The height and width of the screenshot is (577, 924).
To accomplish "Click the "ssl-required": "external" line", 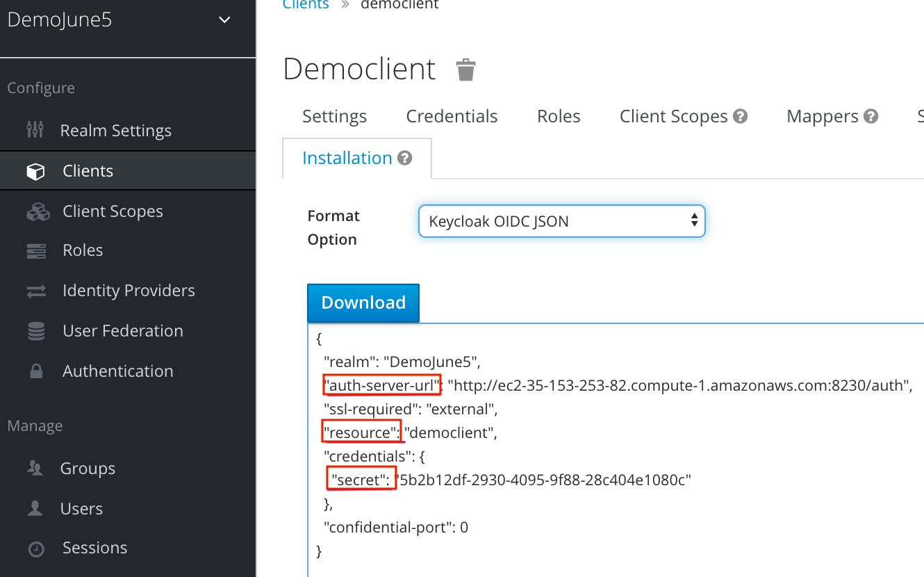I will (x=411, y=409).
